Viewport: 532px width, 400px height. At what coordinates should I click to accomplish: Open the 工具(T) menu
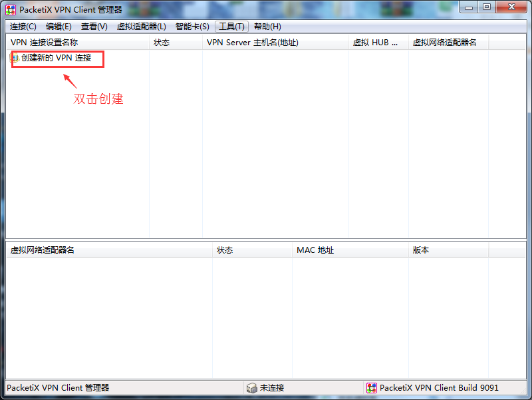(x=231, y=27)
